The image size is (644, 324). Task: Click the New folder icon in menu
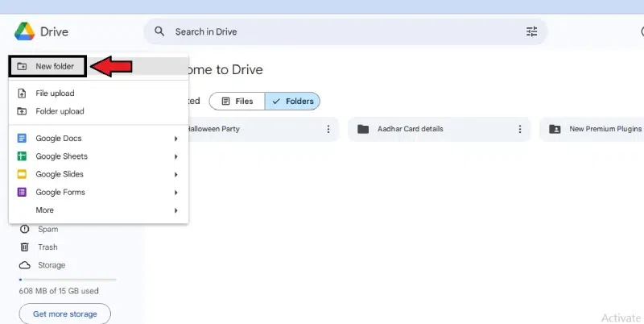pyautogui.click(x=22, y=66)
